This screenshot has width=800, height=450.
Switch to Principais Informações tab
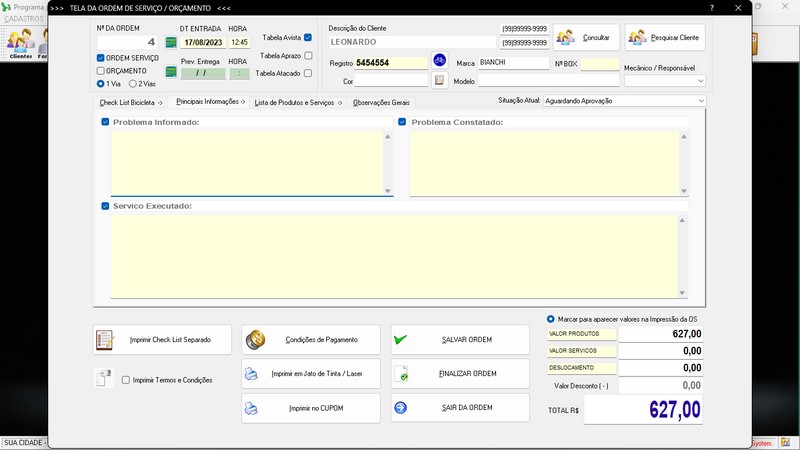coord(210,102)
